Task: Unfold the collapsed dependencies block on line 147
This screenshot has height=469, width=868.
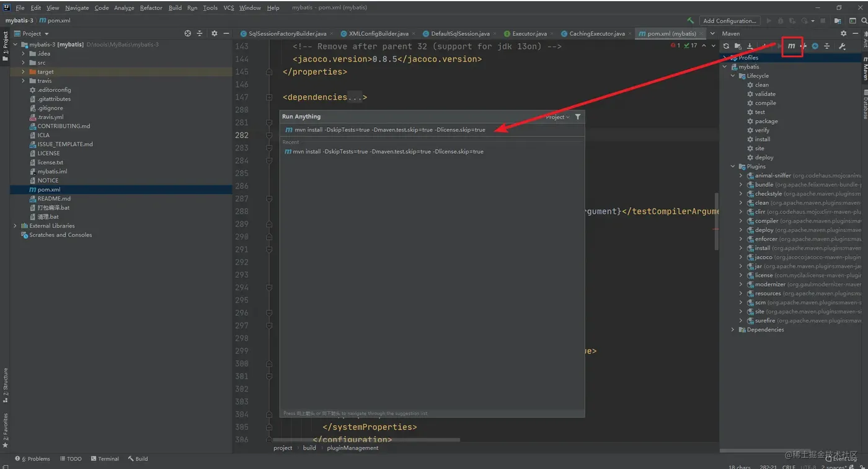Action: [x=269, y=97]
